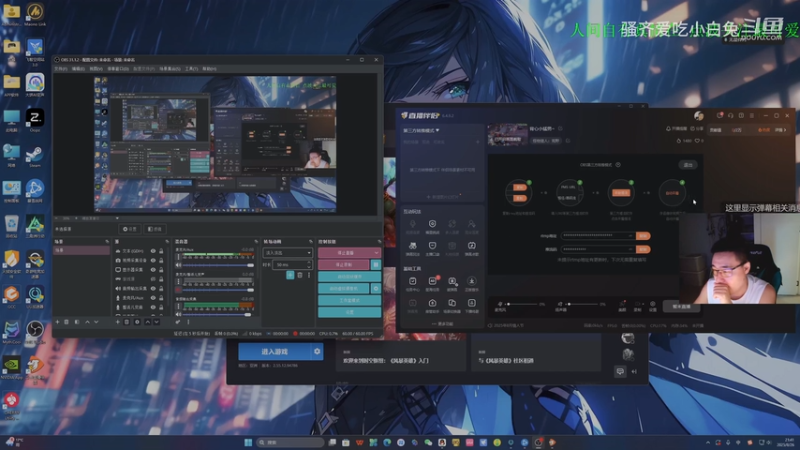The width and height of the screenshot is (800, 450).
Task: Lock the 文本 (GDI+) source
Action: click(161, 251)
